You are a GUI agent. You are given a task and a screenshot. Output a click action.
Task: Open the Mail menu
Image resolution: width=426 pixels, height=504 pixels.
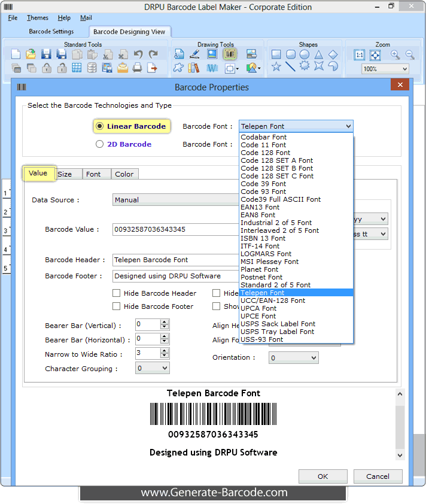(x=86, y=18)
